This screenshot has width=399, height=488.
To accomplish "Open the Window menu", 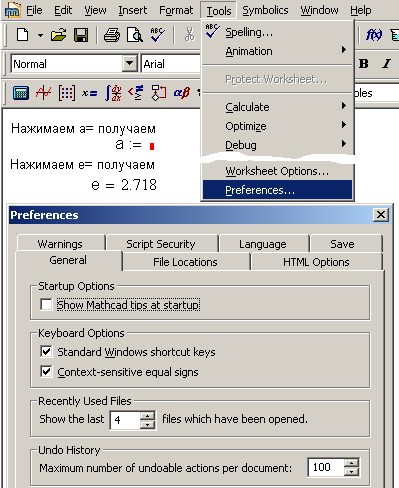I will pos(319,10).
